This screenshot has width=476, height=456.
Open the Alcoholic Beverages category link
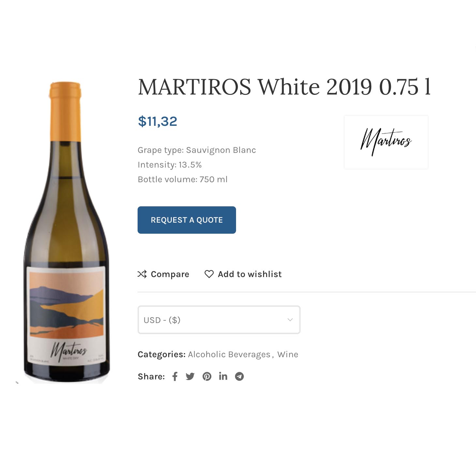(229, 354)
